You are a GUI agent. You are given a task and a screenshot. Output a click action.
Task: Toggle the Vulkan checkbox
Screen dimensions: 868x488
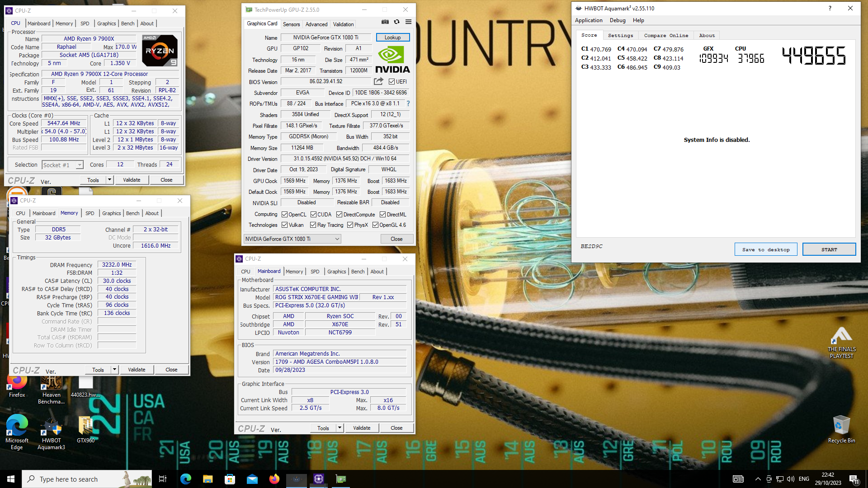[x=284, y=225]
